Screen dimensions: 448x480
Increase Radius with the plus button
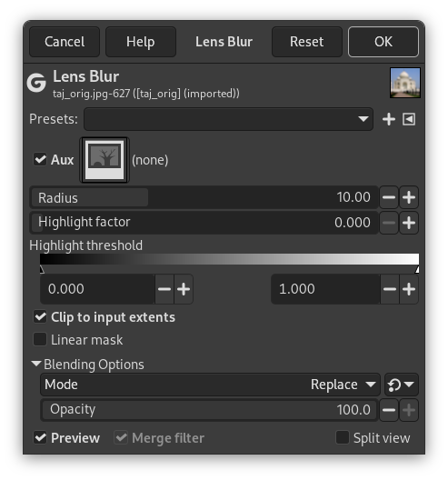click(409, 197)
